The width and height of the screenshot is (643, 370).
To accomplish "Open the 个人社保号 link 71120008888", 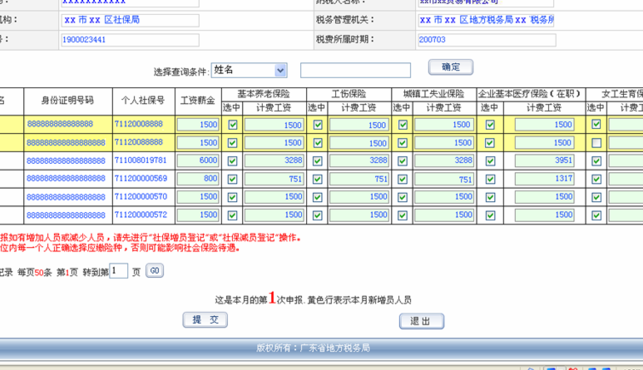I will pos(139,124).
